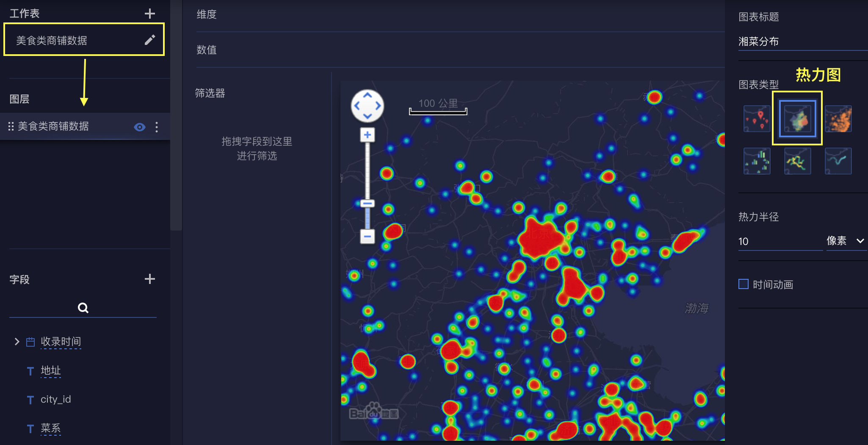Expand the 收录时间 date field

click(x=17, y=342)
